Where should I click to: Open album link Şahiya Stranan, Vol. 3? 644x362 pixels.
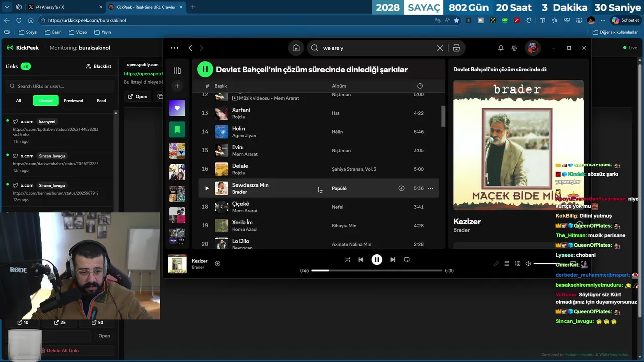pyautogui.click(x=354, y=169)
